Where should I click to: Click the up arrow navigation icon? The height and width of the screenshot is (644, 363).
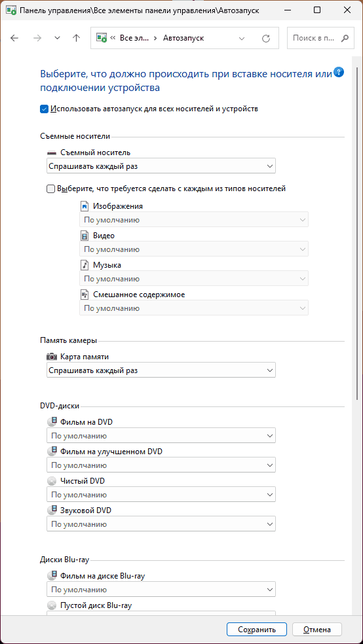coord(76,38)
